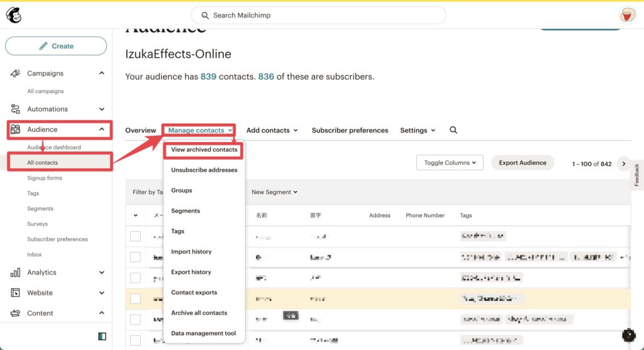The height and width of the screenshot is (350, 644).
Task: Collapse the Campaigns section chevron
Action: (101, 73)
